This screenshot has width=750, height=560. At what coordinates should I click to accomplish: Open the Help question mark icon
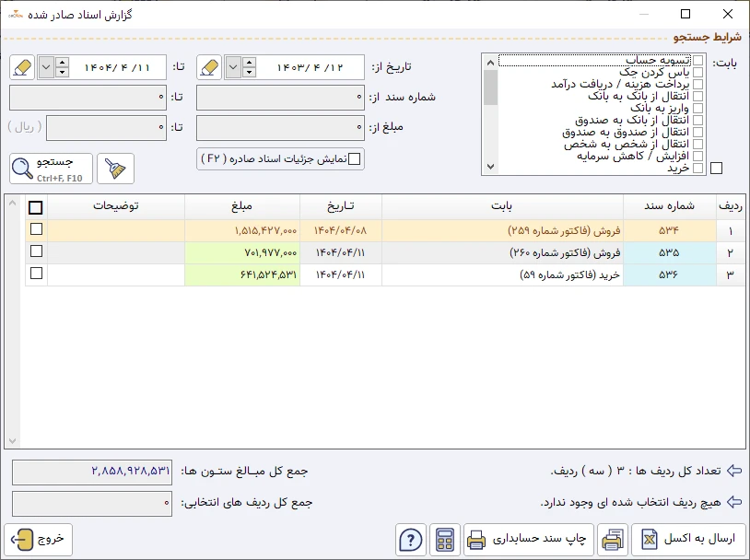coord(408,539)
